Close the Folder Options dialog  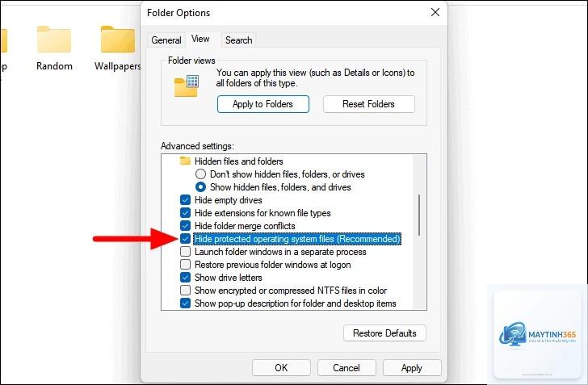click(x=435, y=12)
